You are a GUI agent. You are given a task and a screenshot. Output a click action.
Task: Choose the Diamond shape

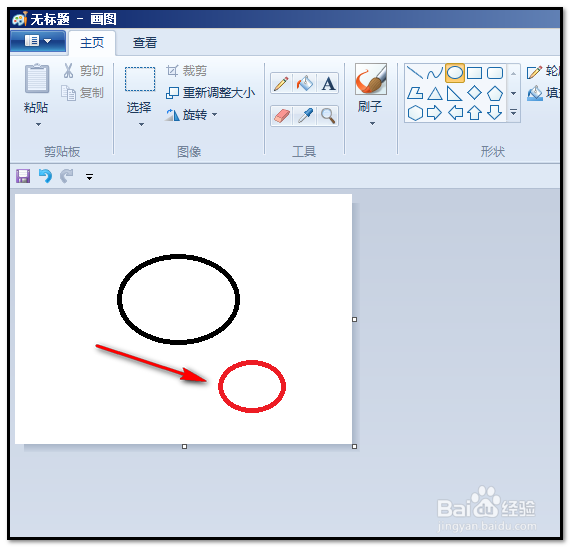[x=474, y=93]
